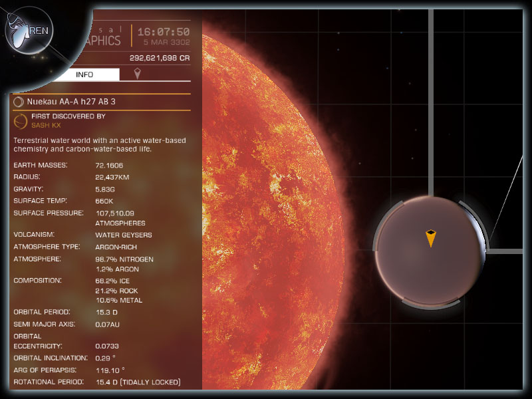Click the credit balance 292,621,698 CR
Screen dimensions: 532x399
160,58
